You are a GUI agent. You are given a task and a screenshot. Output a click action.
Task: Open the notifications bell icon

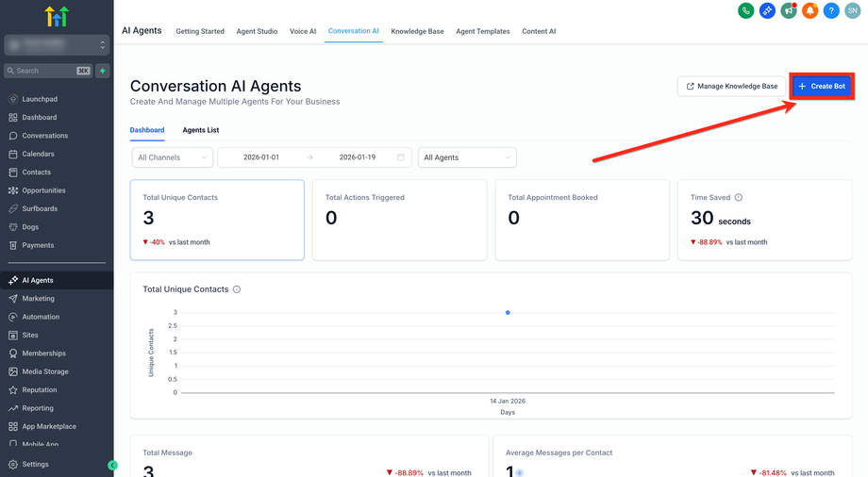810,10
